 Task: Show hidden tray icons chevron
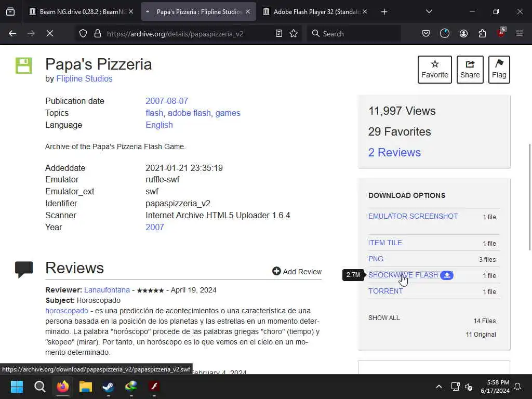438,387
